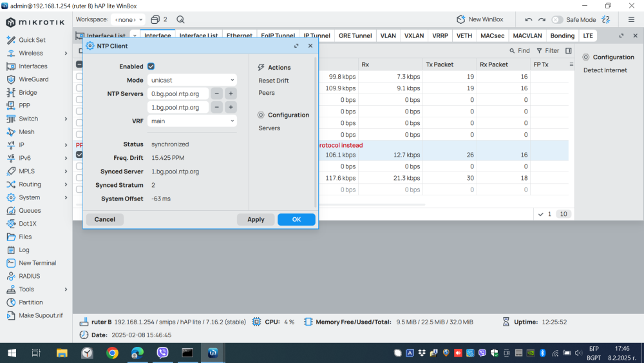This screenshot has width=644, height=363.
Task: Click the Filter icon in table toolbar
Action: tap(548, 50)
